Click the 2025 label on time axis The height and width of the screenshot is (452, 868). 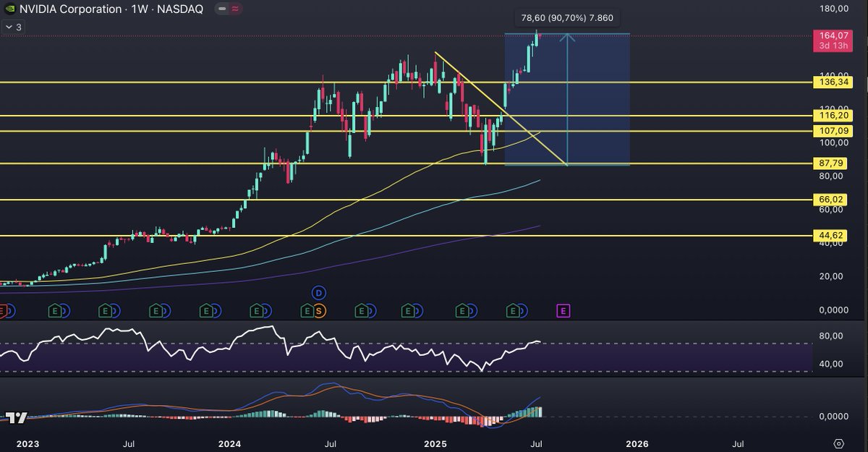tap(436, 443)
